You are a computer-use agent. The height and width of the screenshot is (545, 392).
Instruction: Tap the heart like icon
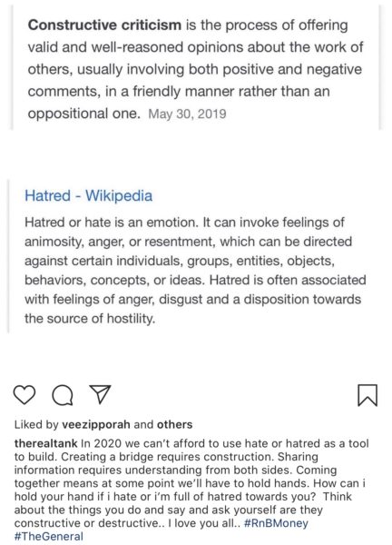pos(24,395)
